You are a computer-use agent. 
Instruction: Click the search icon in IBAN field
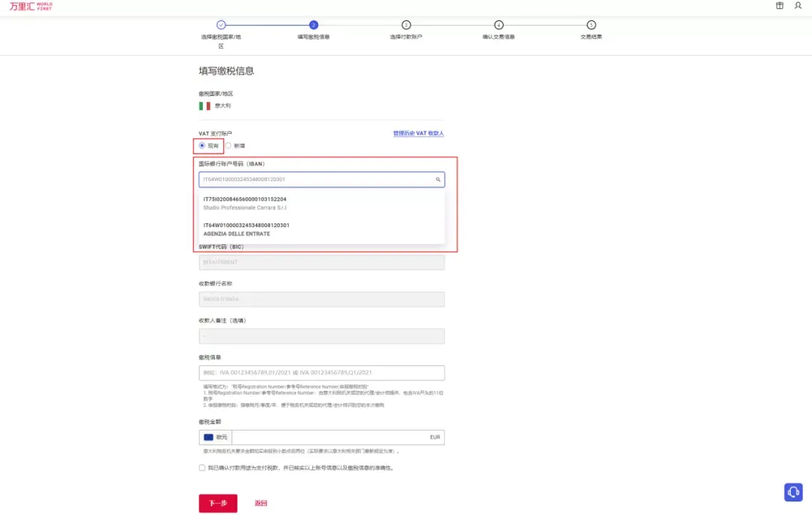(x=438, y=180)
